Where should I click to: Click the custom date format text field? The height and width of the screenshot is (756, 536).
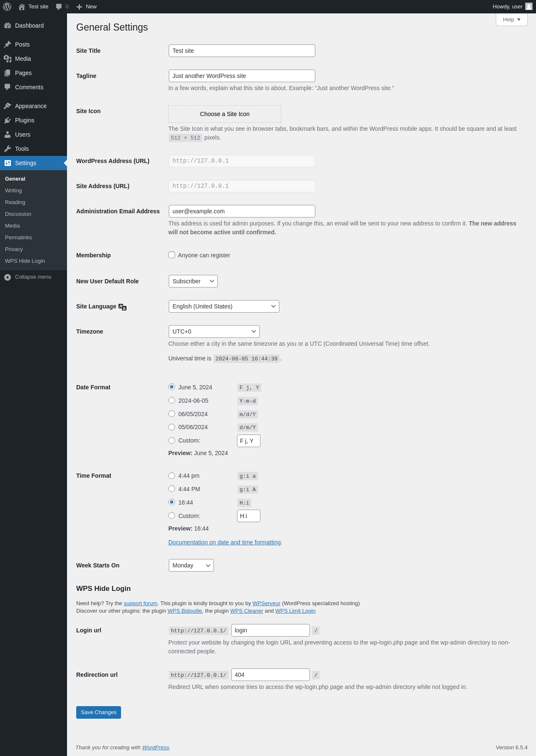coord(249,441)
